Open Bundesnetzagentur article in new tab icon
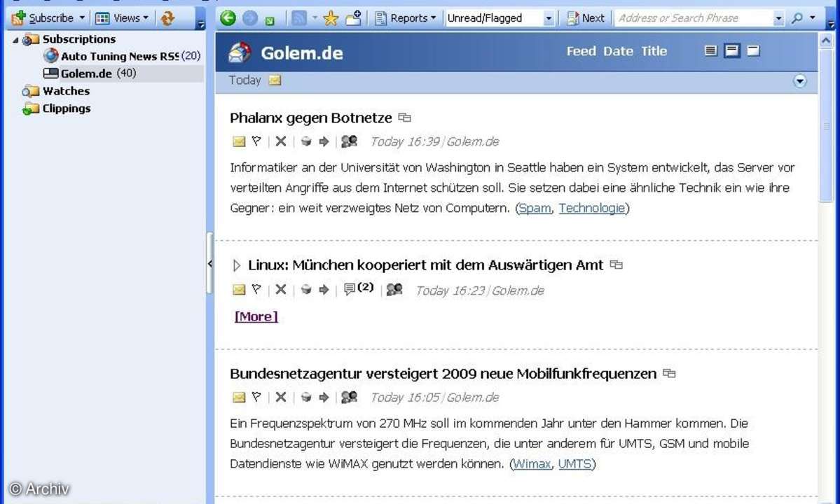 click(669, 373)
